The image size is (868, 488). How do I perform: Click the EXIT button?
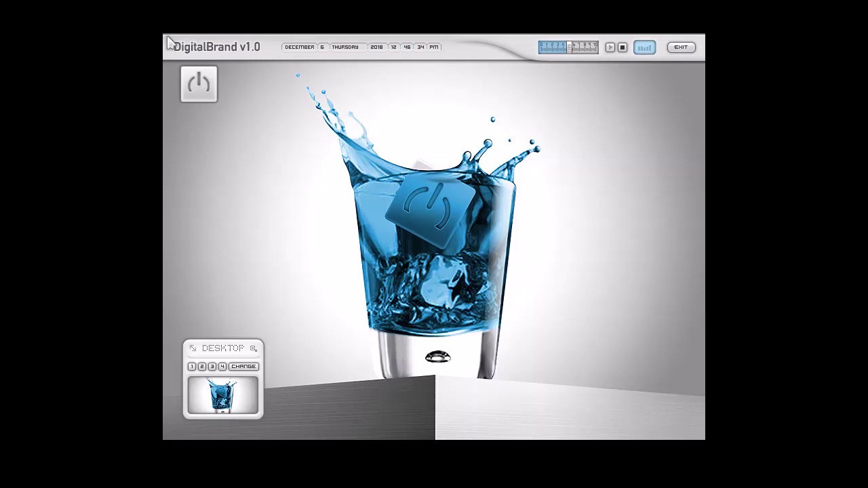point(682,47)
